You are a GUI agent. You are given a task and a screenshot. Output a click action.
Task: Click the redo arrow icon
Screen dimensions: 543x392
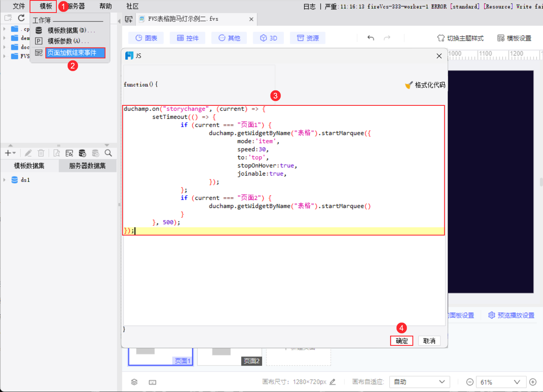click(x=387, y=38)
